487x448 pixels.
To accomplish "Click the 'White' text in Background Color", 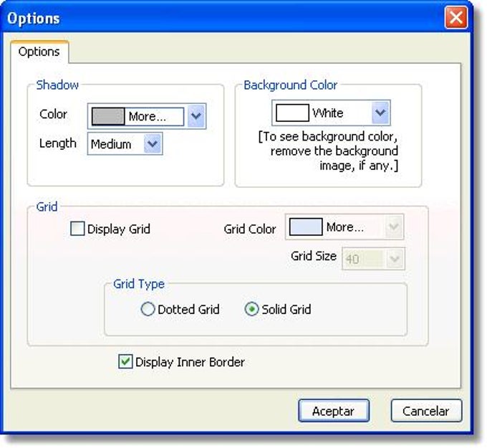I will (328, 113).
